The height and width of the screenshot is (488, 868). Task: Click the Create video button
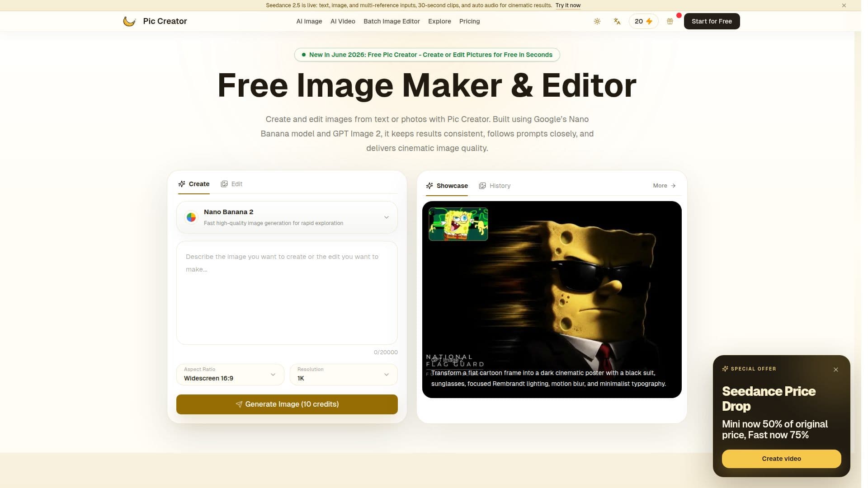[781, 459]
